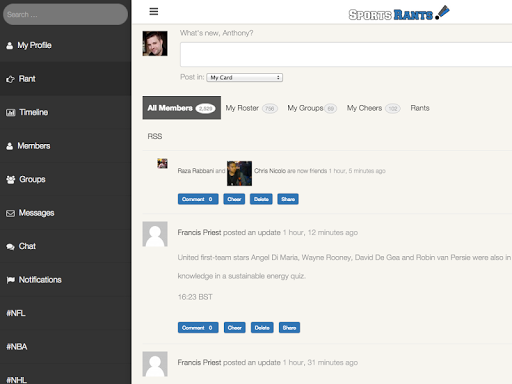512x384 pixels.
Task: Select the All Members tab
Action: coord(182,108)
